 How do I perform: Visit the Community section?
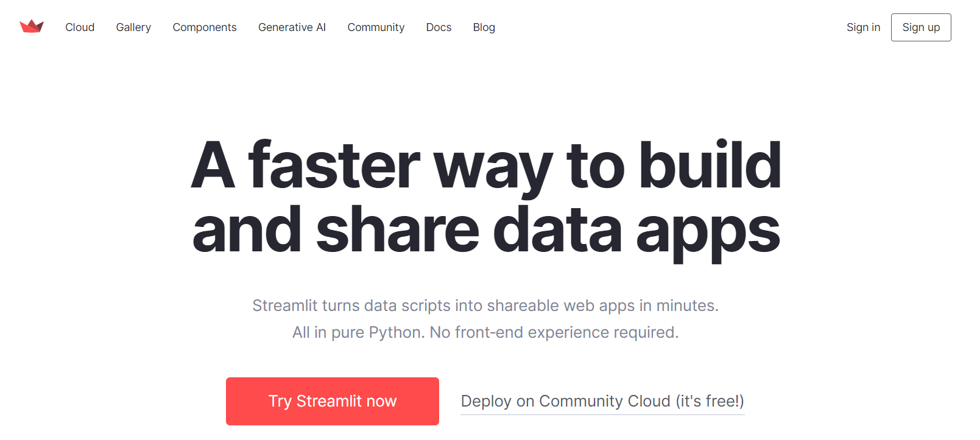pos(376,27)
